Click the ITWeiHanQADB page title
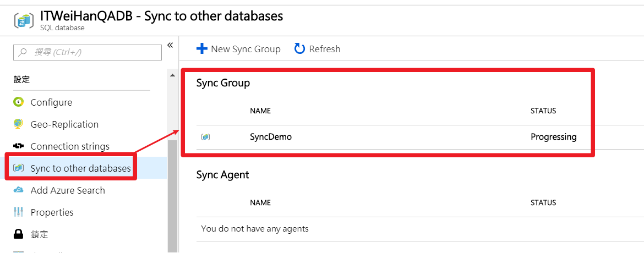The height and width of the screenshot is (253, 644). pos(162,16)
